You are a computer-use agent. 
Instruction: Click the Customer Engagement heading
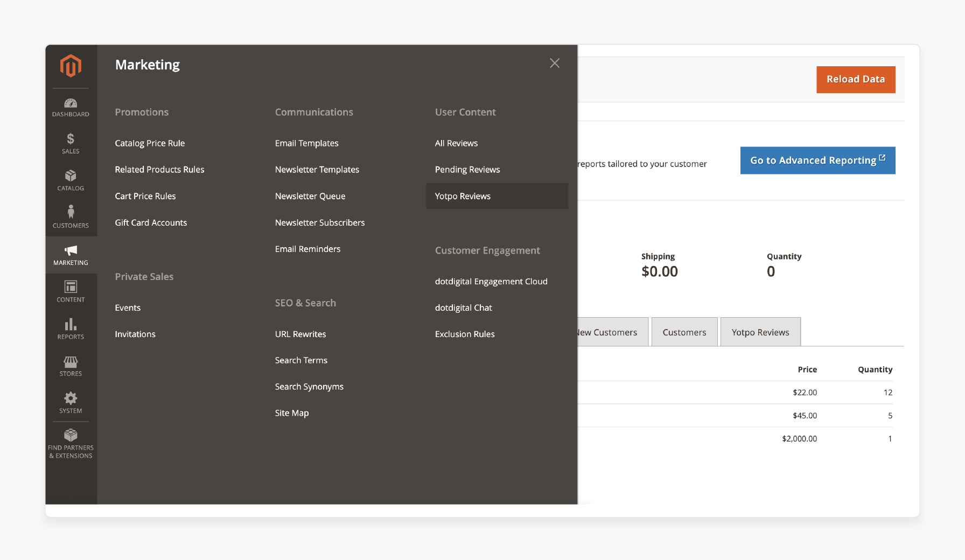487,250
